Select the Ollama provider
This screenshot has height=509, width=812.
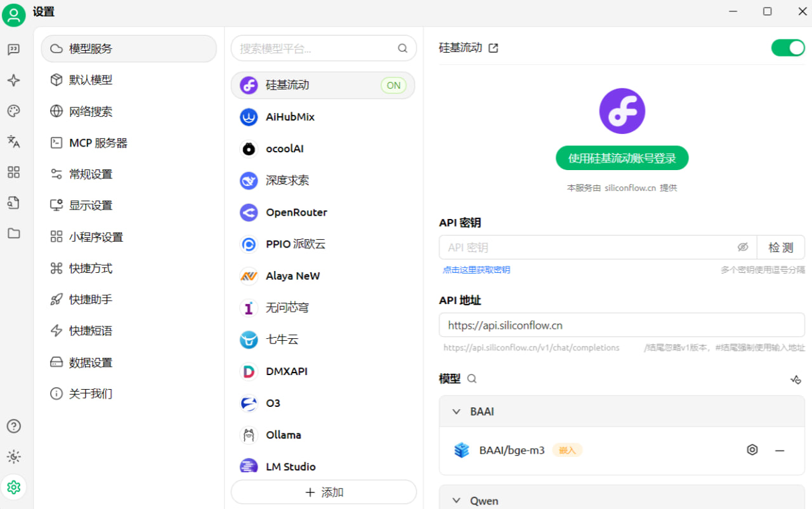tap(323, 435)
